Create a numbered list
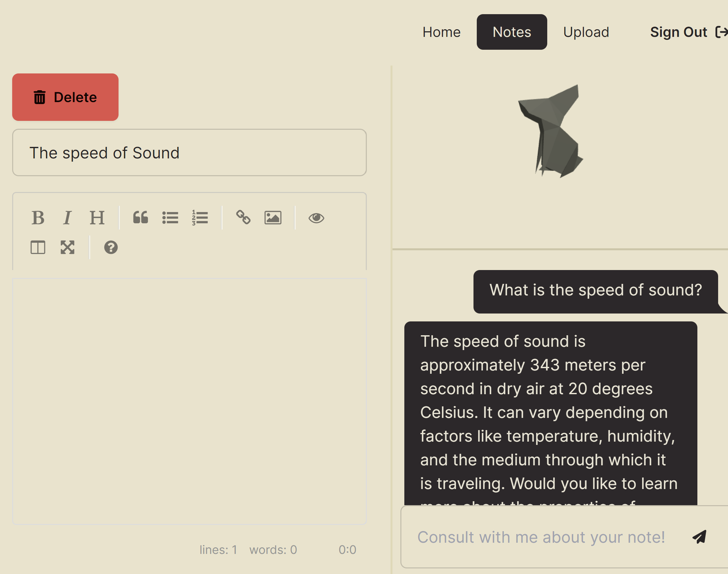 [200, 218]
